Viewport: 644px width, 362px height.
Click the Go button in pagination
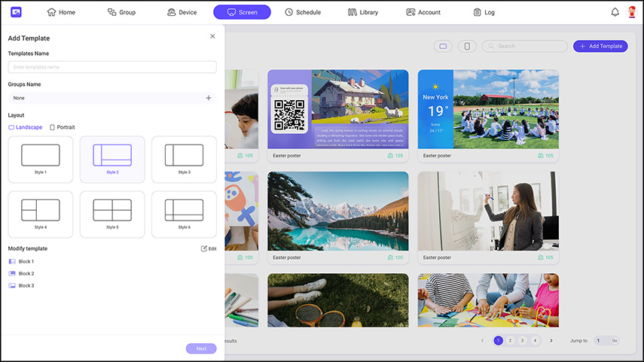(x=615, y=341)
